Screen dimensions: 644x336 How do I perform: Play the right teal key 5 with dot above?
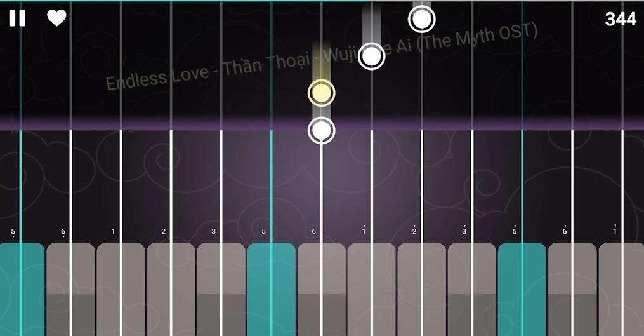point(522,289)
